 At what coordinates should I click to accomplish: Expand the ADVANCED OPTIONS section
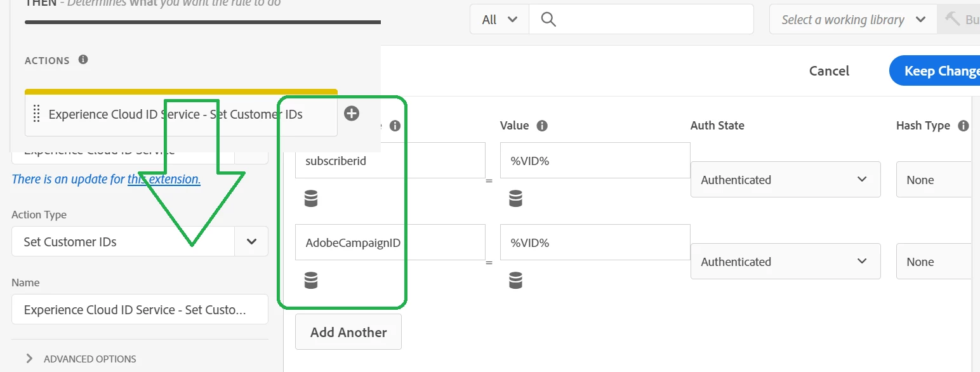[x=81, y=359]
